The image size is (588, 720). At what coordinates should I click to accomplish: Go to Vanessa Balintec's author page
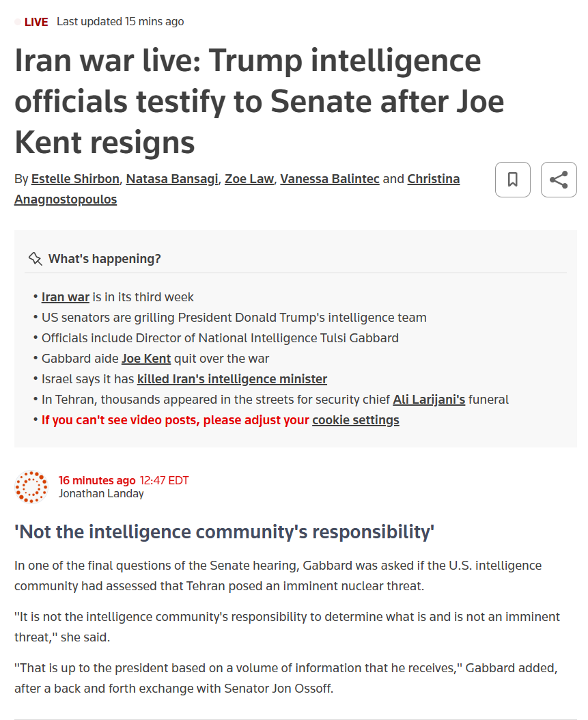tap(329, 179)
